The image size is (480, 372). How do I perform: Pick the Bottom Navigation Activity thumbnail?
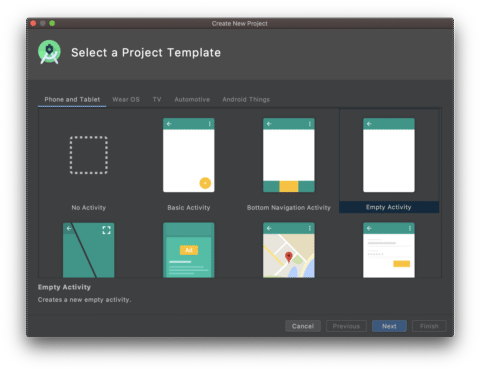pos(289,155)
